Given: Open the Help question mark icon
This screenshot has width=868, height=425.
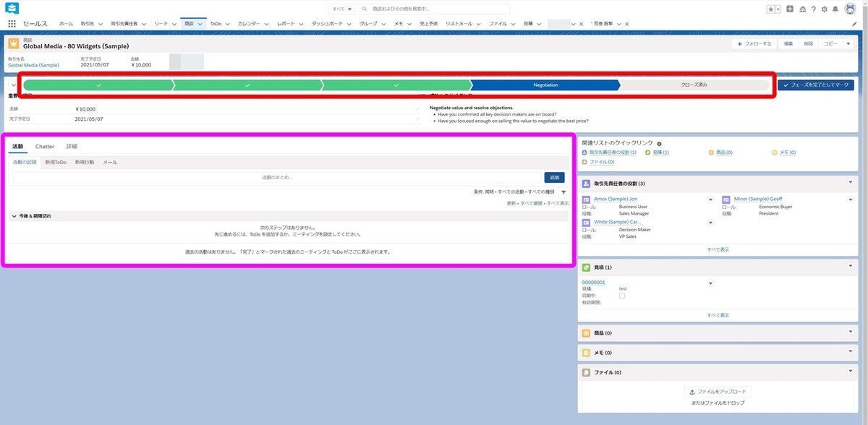Looking at the screenshot, I should 814,9.
